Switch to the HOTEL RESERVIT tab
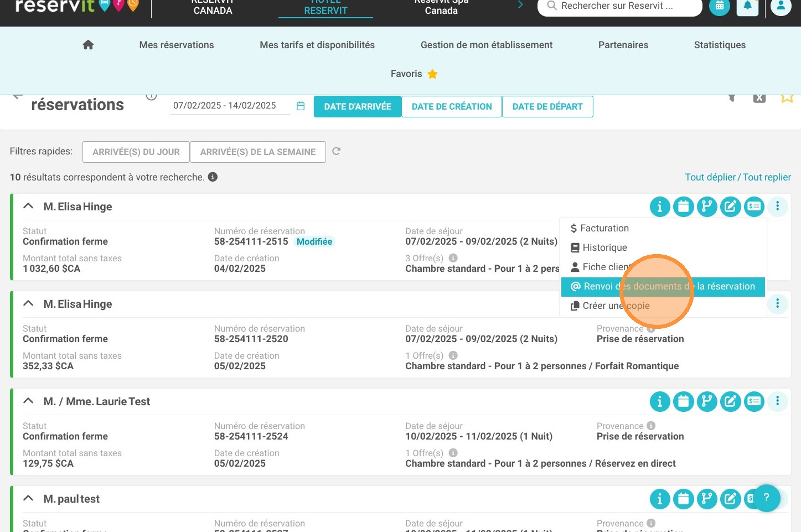Image resolution: width=801 pixels, height=532 pixels. [x=325, y=8]
